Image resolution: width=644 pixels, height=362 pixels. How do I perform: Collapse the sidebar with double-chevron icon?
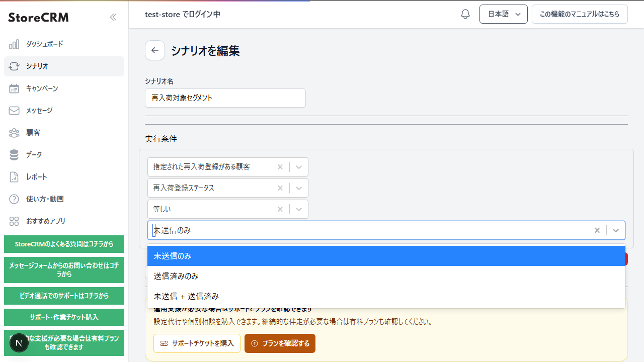tap(113, 17)
